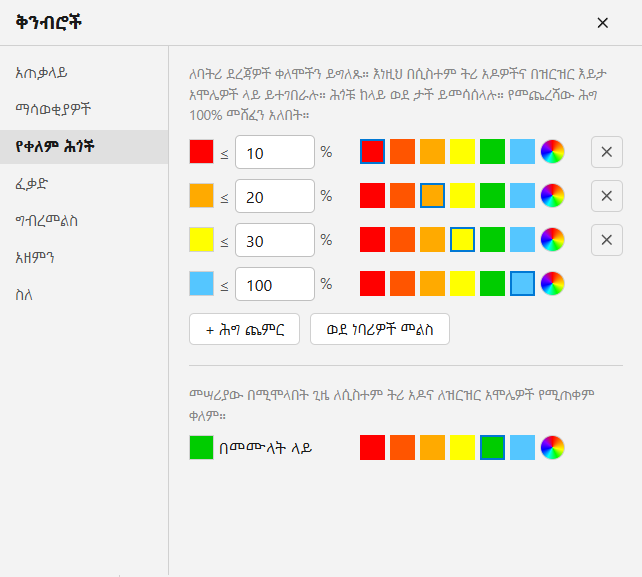Pick red for the 20% rule
The image size is (642, 577).
point(373,196)
